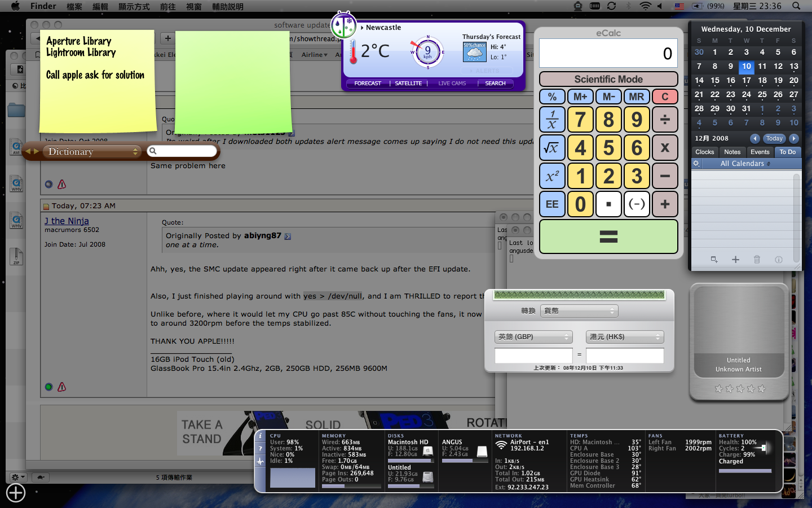Open the 檔案 menu

coord(74,6)
